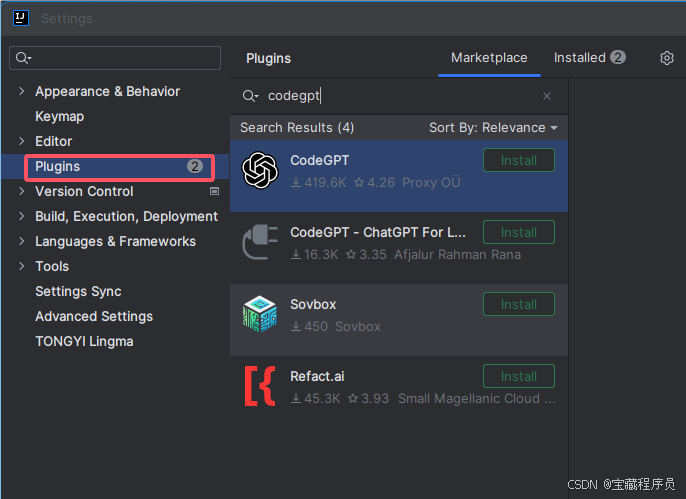Click the Search Results (4) header
The height and width of the screenshot is (499, 686).
297,128
